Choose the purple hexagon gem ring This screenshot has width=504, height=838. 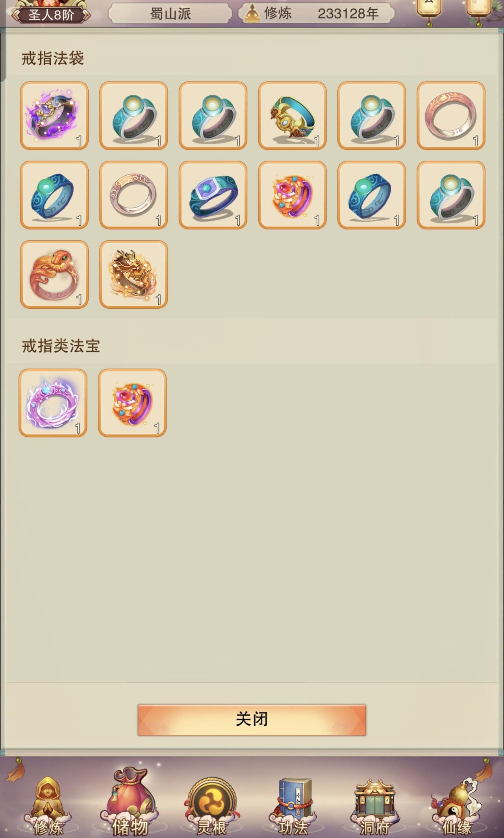tap(213, 195)
